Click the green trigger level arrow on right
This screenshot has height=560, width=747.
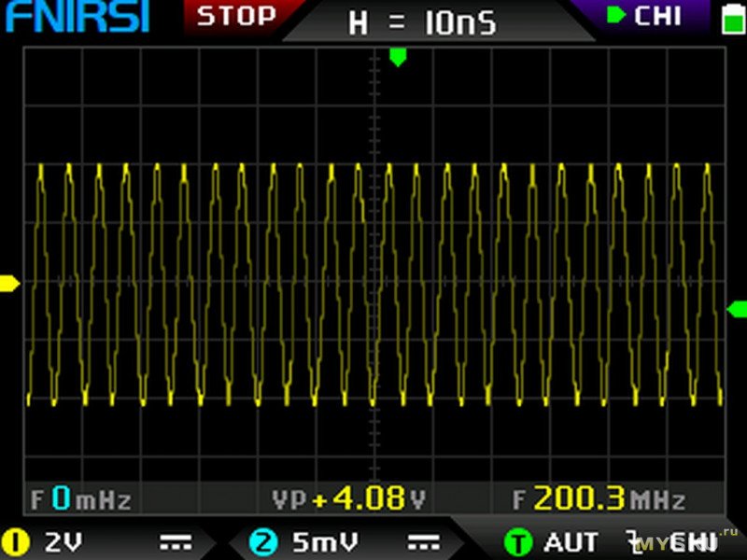(736, 309)
